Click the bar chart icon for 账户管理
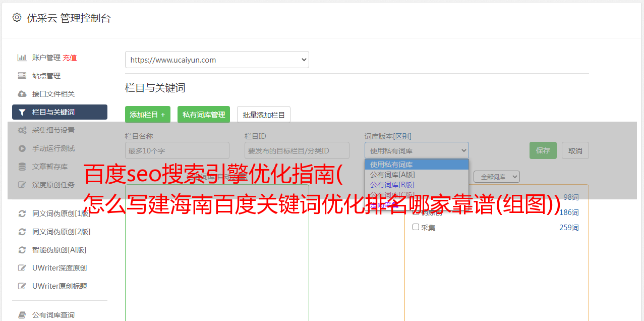Image resolution: width=644 pixels, height=321 pixels. coord(22,58)
